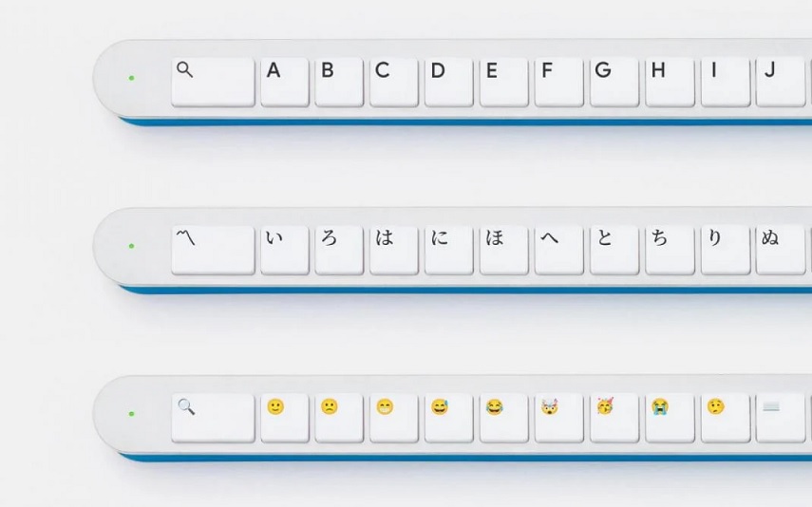This screenshot has height=507, width=812.
Task: Tap the magnifying glass emoji key
Action: pos(213,418)
